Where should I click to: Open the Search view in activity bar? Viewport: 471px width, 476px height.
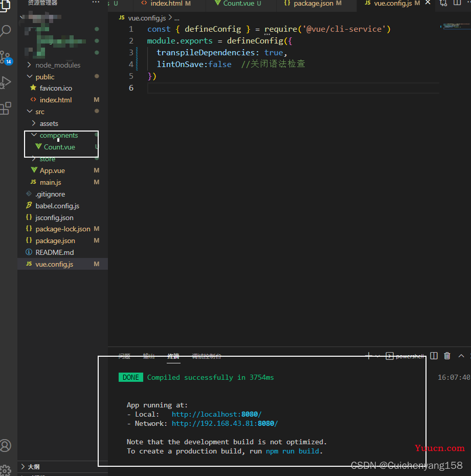click(6, 31)
